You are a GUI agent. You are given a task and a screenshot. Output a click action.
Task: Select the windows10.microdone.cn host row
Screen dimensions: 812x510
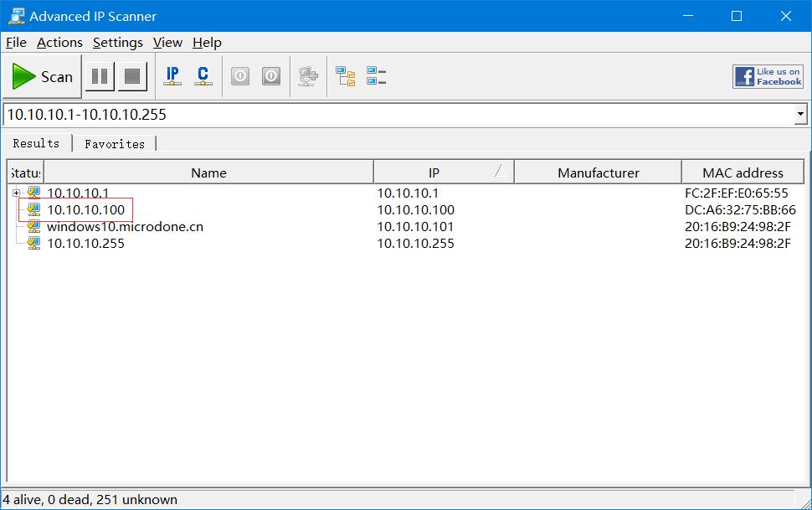[125, 226]
